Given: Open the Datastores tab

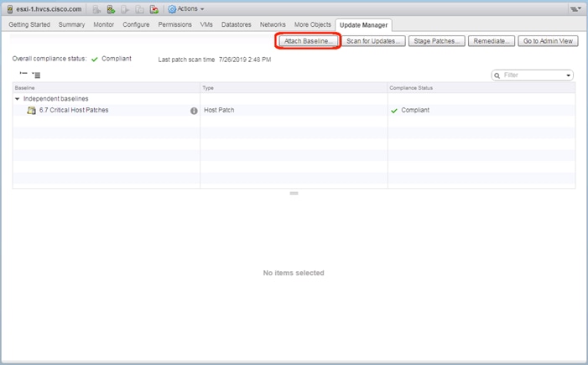Looking at the screenshot, I should click(x=237, y=24).
